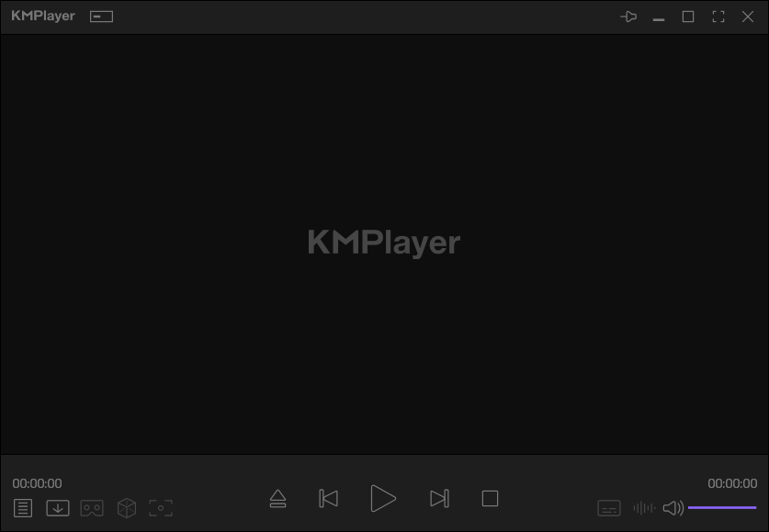Open audio equalizer waveform icon
This screenshot has height=532, width=769.
(644, 508)
